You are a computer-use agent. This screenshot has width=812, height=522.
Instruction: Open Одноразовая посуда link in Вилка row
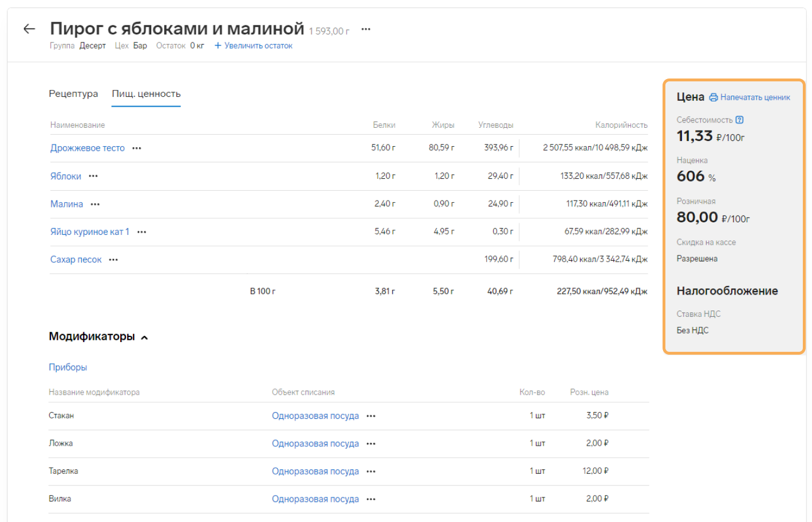pyautogui.click(x=315, y=499)
